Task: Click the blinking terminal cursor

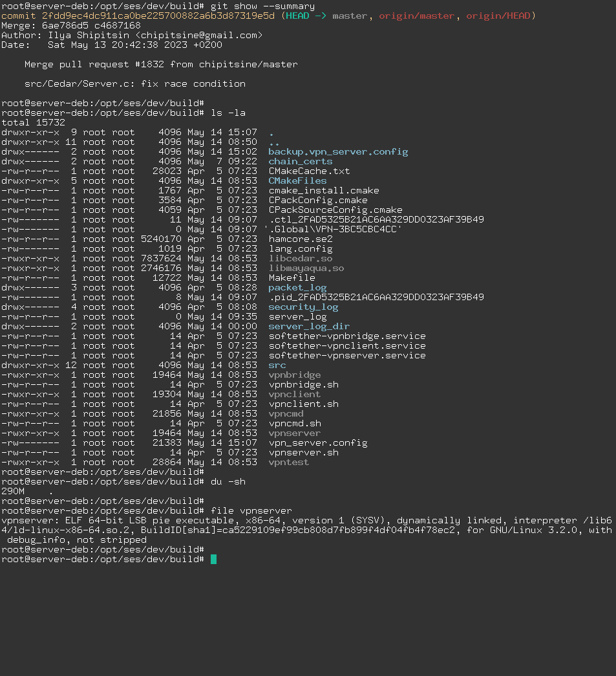Action: (214, 559)
